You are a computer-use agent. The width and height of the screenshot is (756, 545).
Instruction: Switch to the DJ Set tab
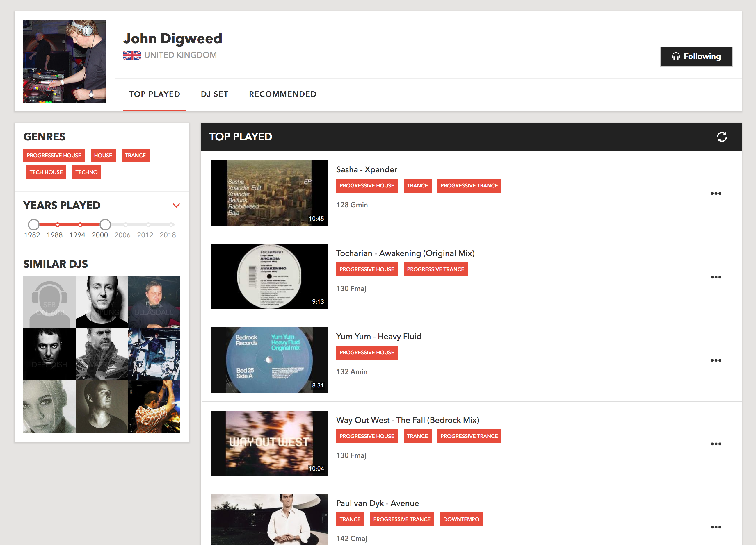[x=214, y=94]
